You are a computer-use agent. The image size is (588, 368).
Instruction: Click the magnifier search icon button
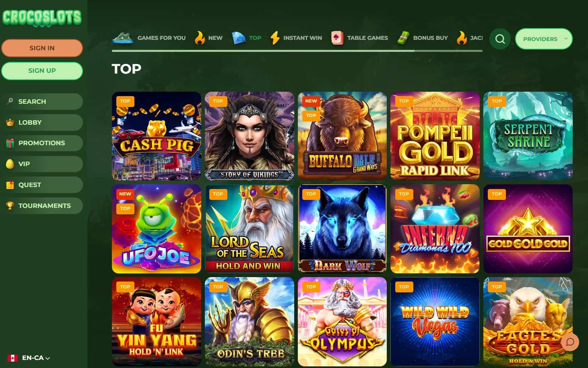500,39
